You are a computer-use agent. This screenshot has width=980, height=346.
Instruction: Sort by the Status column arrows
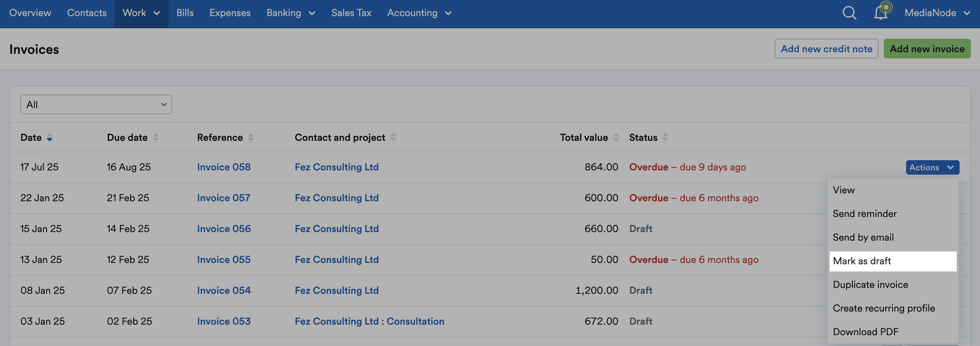pyautogui.click(x=665, y=137)
